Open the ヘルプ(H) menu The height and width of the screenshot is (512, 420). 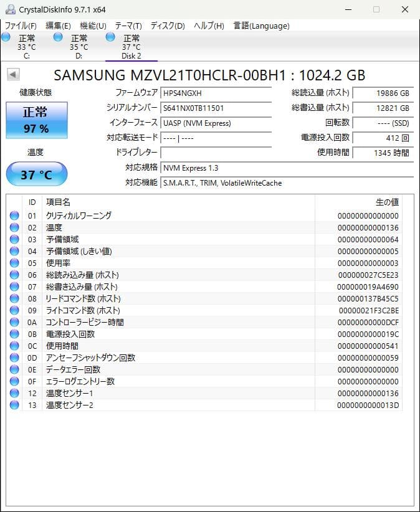click(x=209, y=26)
